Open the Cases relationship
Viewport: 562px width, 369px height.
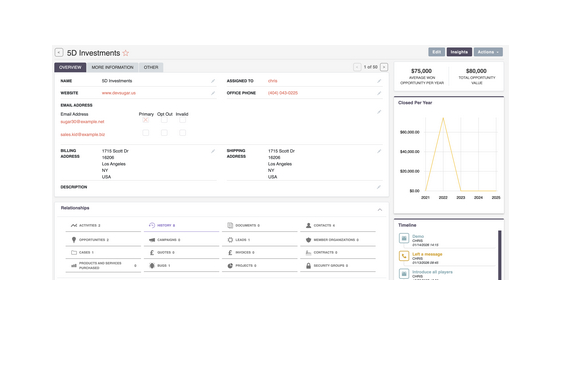[103, 253]
